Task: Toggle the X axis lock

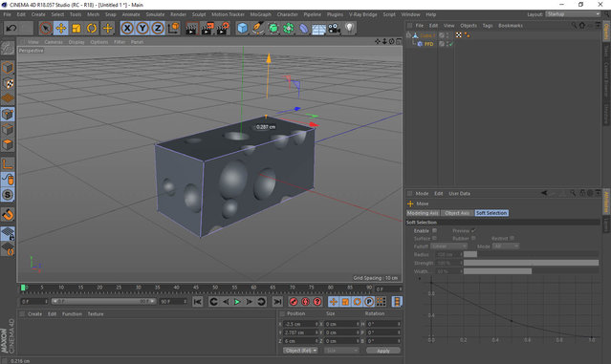Action: 127,28
